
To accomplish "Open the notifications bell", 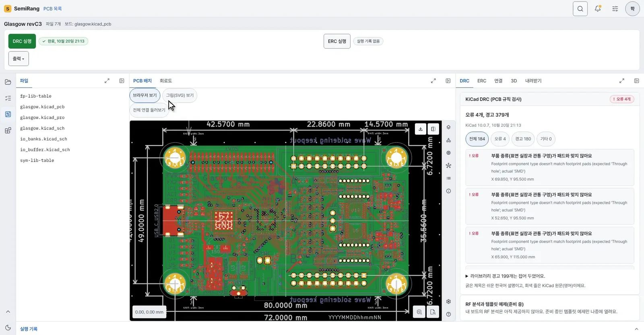I will point(598,8).
